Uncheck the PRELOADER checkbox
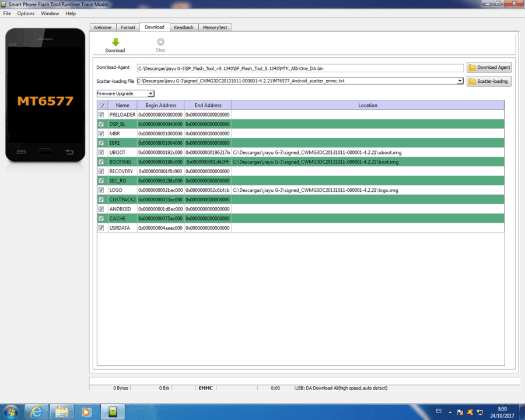525x420 pixels. (101, 114)
